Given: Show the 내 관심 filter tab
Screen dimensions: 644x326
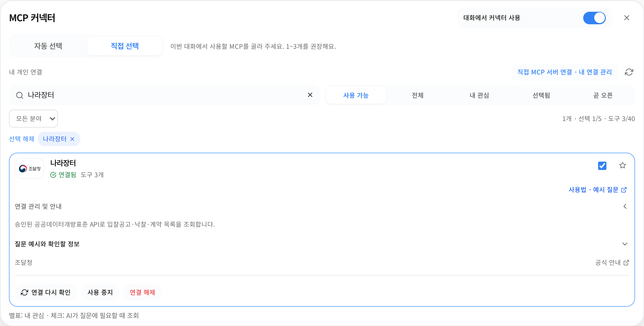Looking at the screenshot, I should (479, 95).
